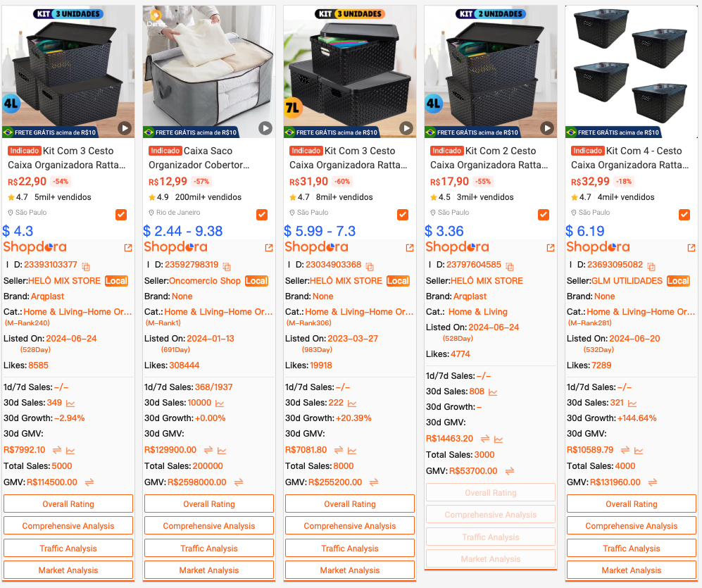Open Comprehensive Analysis for R$31,90 product
Screen dimensions: 702x588
(350, 526)
